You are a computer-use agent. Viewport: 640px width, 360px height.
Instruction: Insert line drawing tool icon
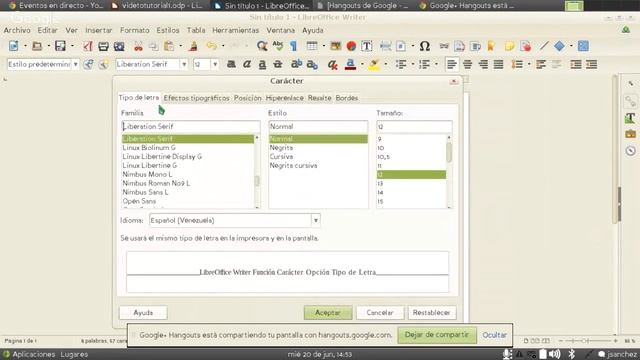(x=544, y=46)
